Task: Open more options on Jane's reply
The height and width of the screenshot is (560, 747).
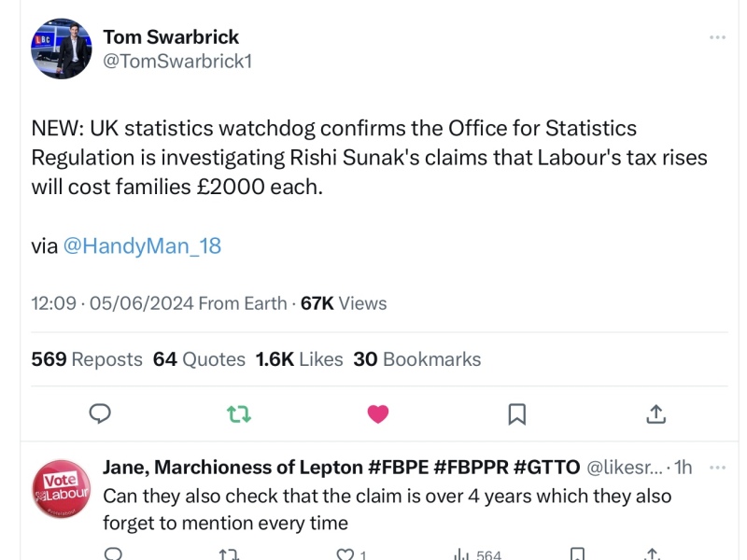Action: pos(717,467)
